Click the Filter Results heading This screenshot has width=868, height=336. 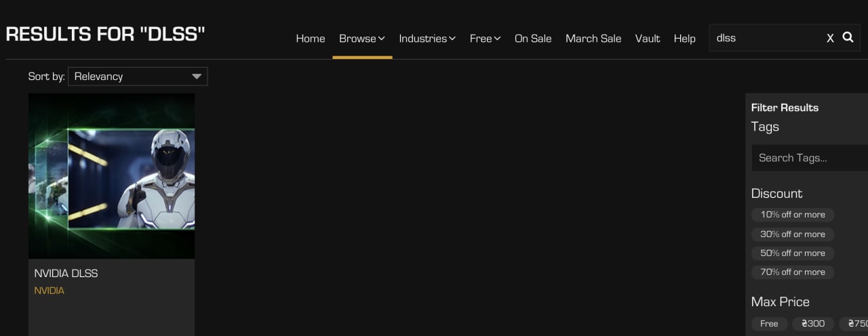pyautogui.click(x=785, y=108)
